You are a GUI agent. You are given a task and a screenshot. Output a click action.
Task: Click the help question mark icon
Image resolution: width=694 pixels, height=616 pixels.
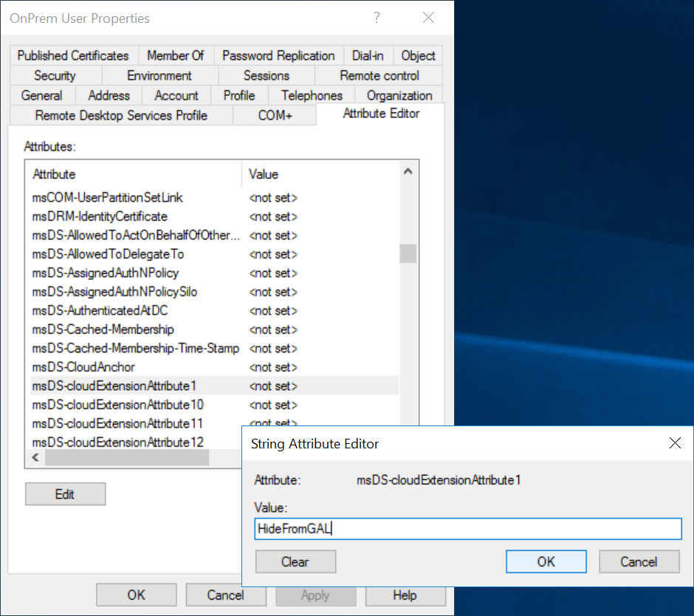tap(378, 18)
